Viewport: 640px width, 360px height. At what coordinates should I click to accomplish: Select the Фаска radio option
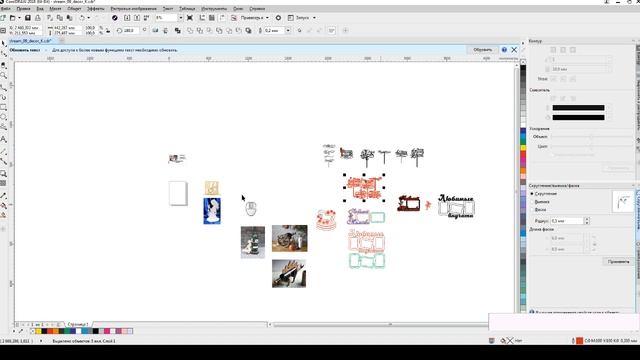click(532, 209)
